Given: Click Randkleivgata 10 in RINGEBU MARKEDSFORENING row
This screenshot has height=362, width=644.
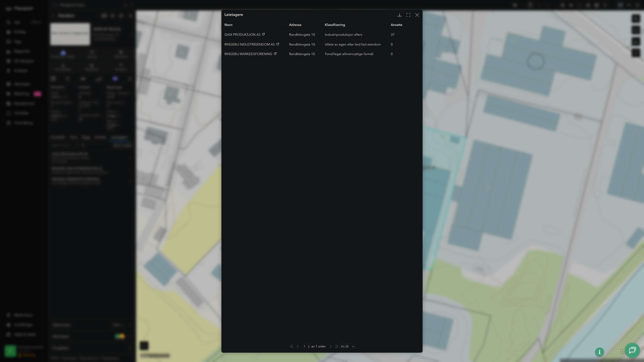Looking at the screenshot, I should coord(302,54).
